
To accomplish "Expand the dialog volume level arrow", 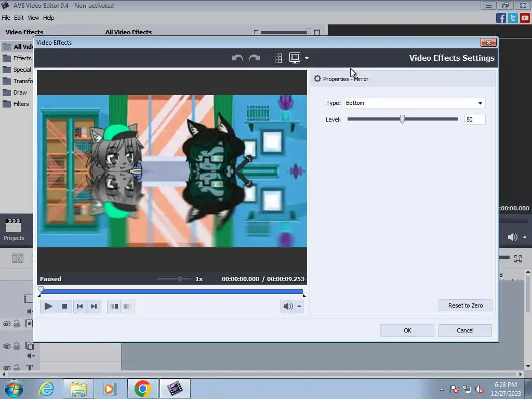I will coord(299,307).
